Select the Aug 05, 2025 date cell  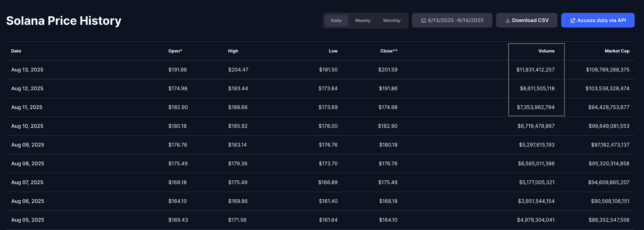(28, 220)
